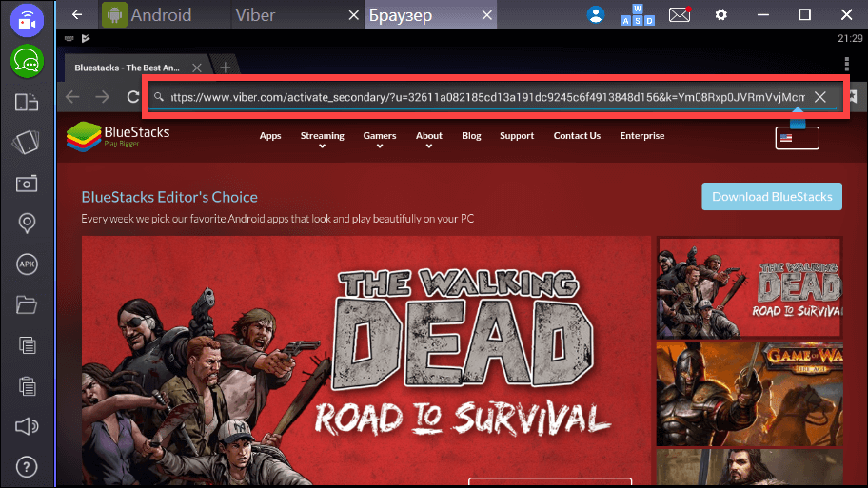The height and width of the screenshot is (488, 868).
Task: Open the Support menu link
Action: 517,135
